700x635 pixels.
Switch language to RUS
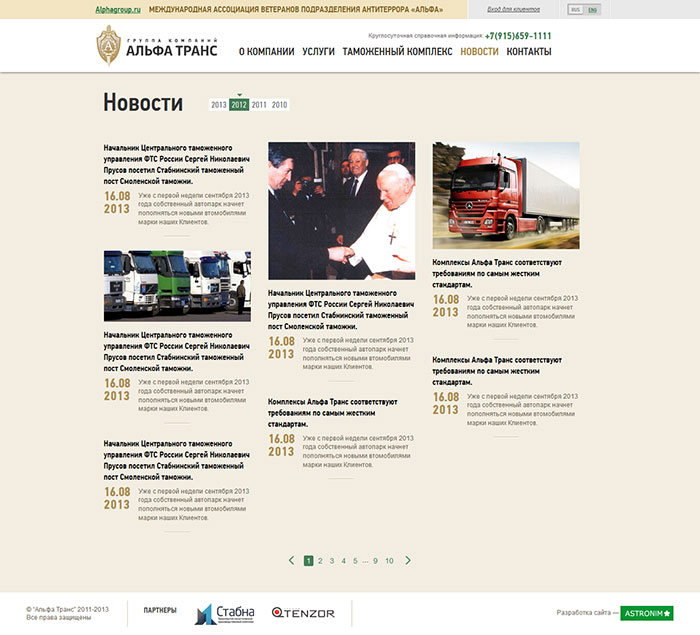coord(575,9)
